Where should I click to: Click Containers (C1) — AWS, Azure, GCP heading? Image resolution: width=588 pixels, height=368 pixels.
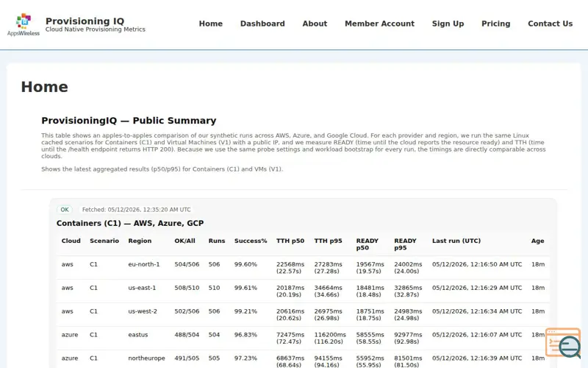(130, 223)
